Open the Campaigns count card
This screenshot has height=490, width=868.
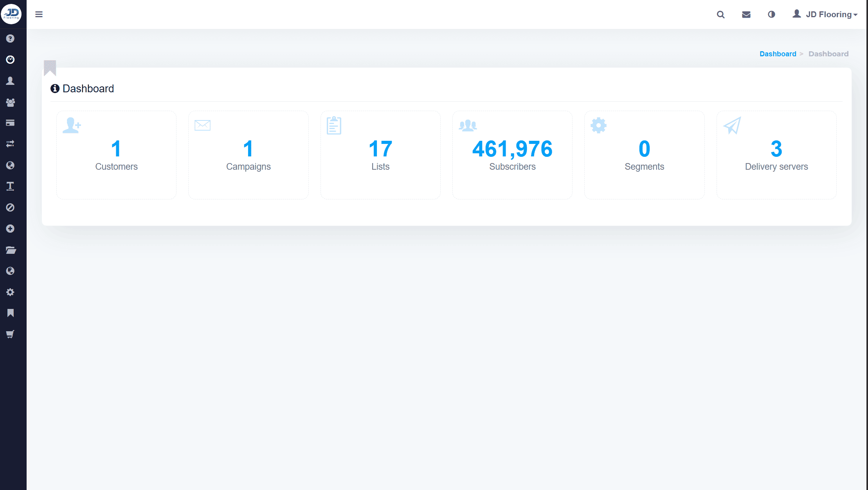coord(248,155)
